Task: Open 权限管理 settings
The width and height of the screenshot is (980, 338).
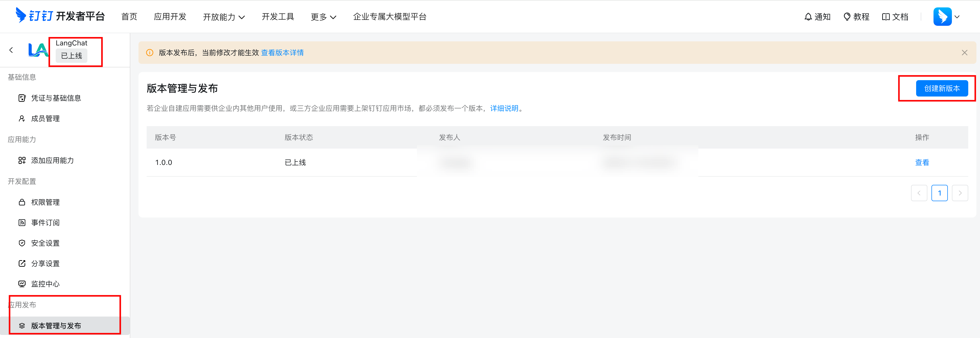Action: point(45,202)
